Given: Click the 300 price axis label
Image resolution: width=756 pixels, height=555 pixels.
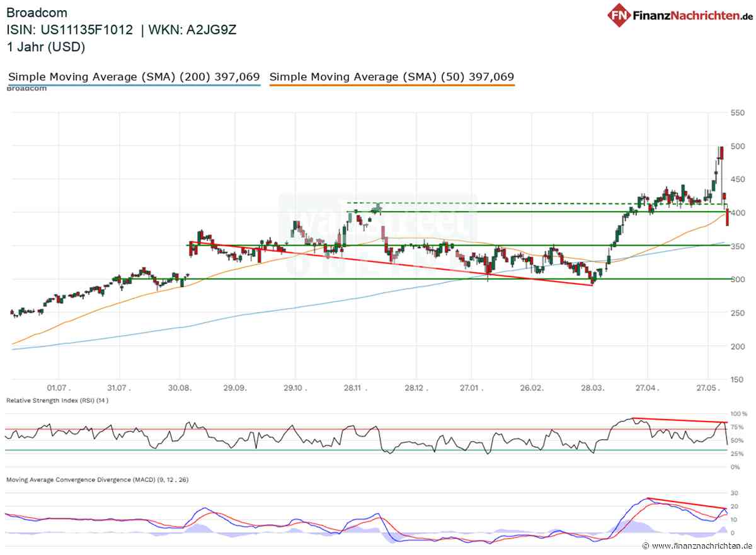Looking at the screenshot, I should 738,280.
